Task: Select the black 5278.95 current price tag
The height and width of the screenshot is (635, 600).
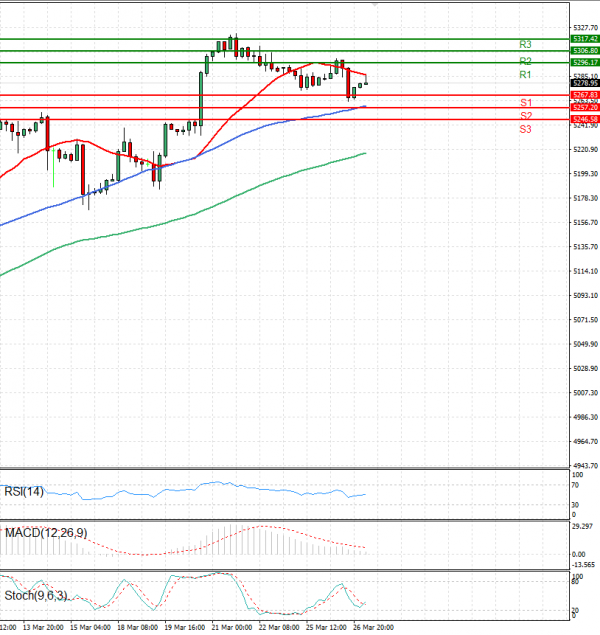Action: [585, 83]
